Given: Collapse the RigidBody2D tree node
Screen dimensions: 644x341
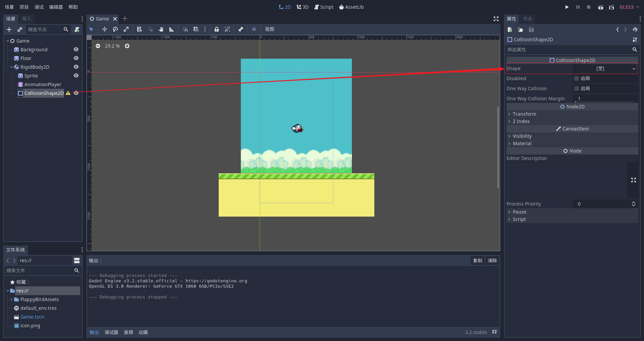Looking at the screenshot, I should (x=12, y=67).
